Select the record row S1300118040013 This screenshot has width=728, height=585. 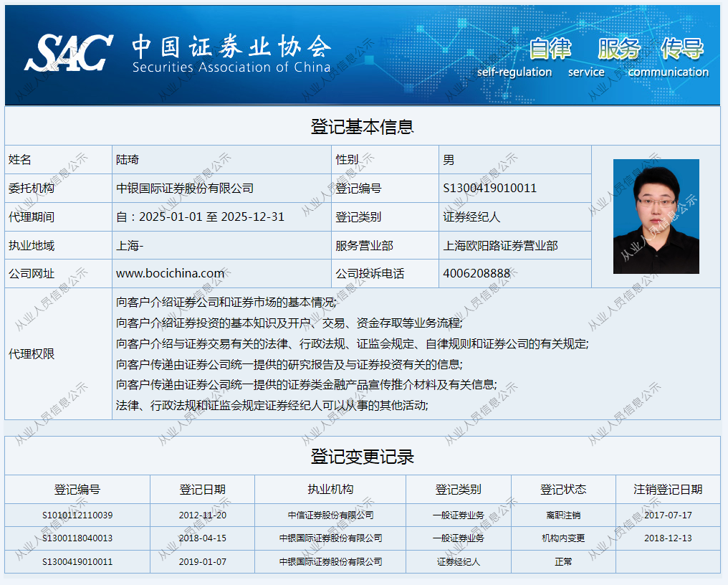tap(77, 538)
